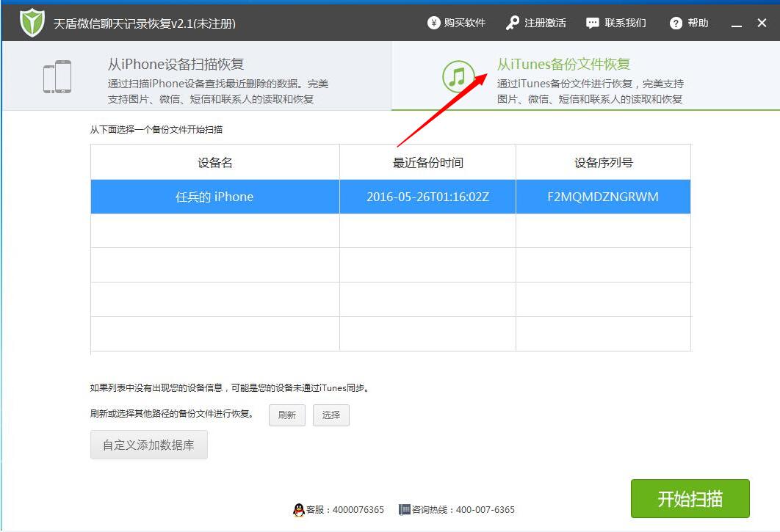
Task: Click the shield logo icon
Action: (x=31, y=21)
